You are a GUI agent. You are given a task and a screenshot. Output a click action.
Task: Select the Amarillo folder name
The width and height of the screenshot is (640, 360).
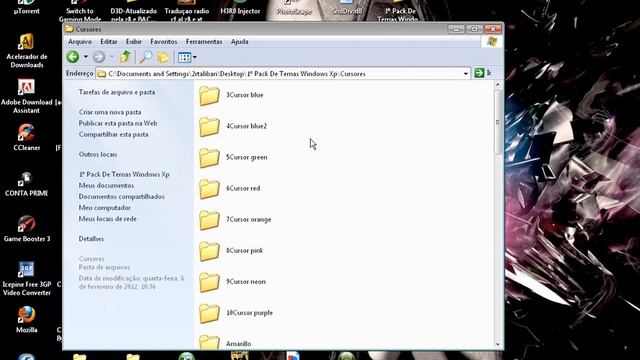coord(238,344)
